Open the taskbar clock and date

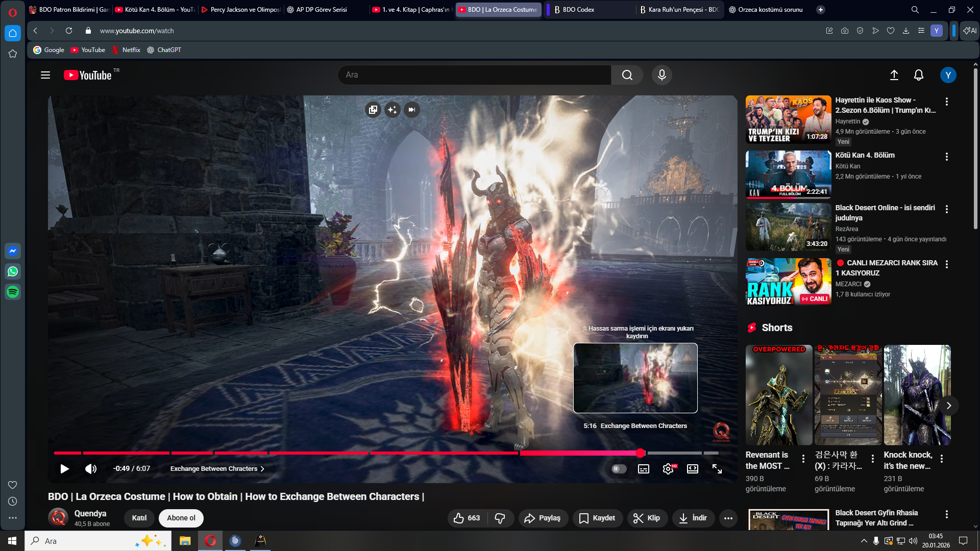point(936,541)
